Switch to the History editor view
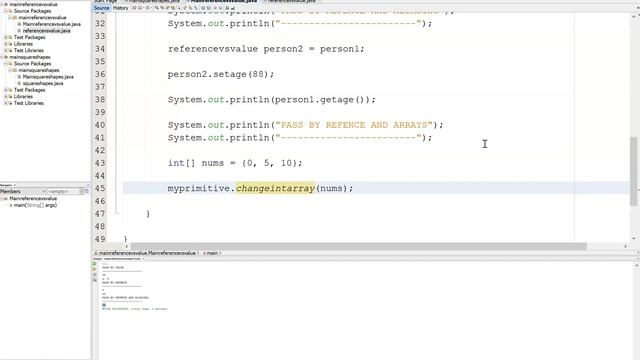The width and height of the screenshot is (640, 360). point(120,8)
